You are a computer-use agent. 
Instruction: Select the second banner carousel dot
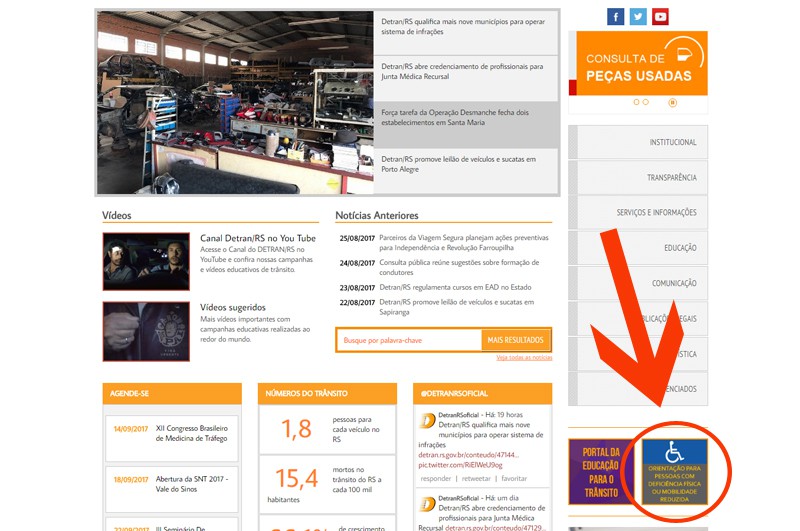pyautogui.click(x=645, y=102)
